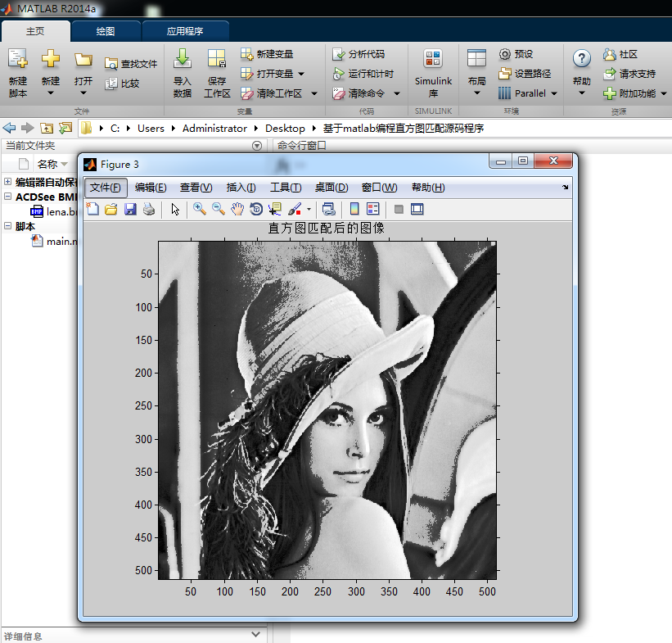The image size is (672, 643).
Task: Click Hide Plot Tools icon
Action: pyautogui.click(x=399, y=210)
